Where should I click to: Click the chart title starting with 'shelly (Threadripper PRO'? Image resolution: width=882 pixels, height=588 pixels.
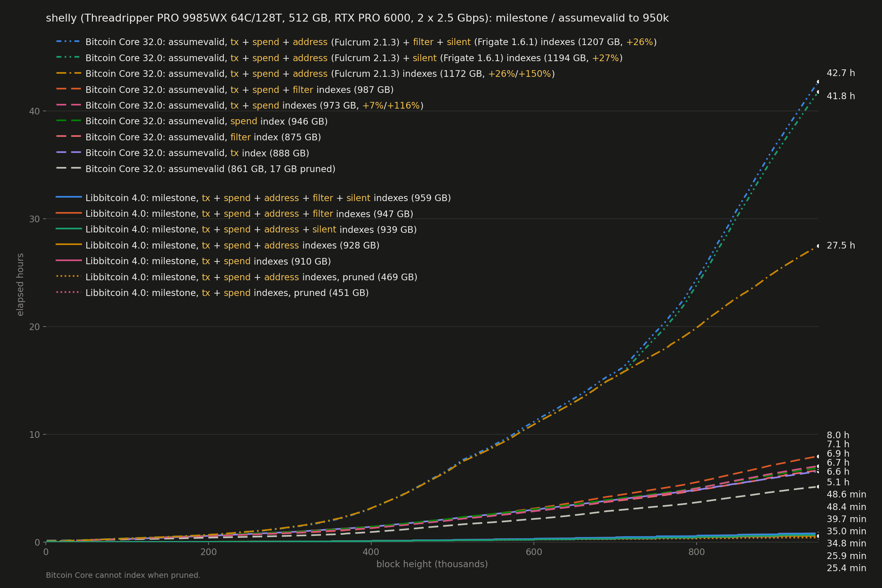pos(357,18)
